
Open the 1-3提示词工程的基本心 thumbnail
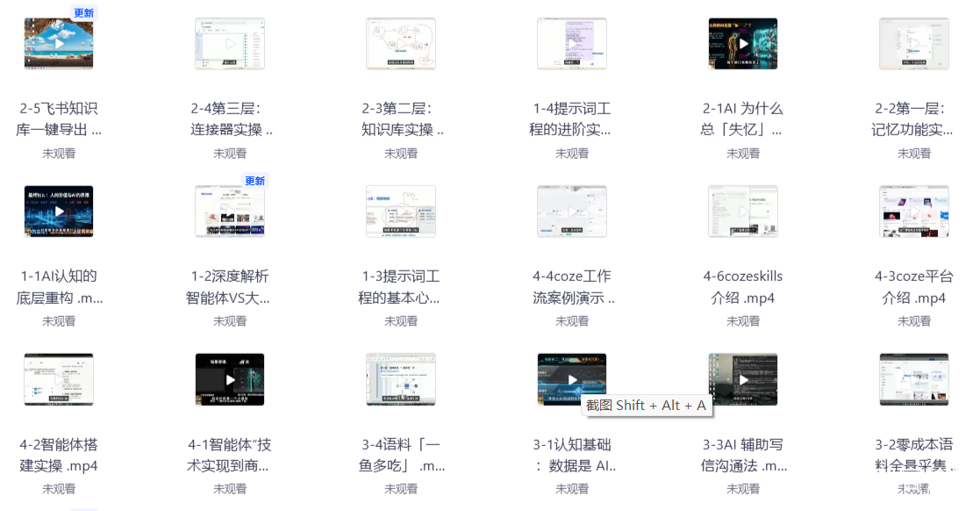[401, 212]
